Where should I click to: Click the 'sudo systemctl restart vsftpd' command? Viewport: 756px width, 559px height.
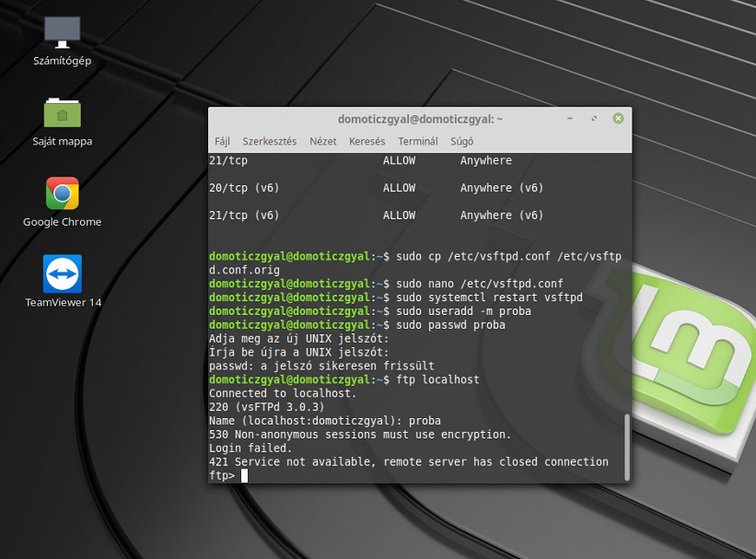click(x=489, y=297)
